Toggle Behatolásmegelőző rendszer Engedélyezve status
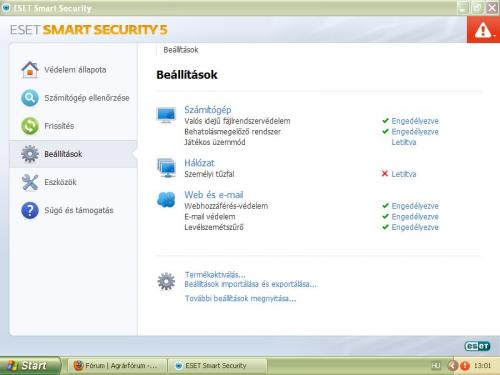This screenshot has width=500, height=375. pos(415,132)
